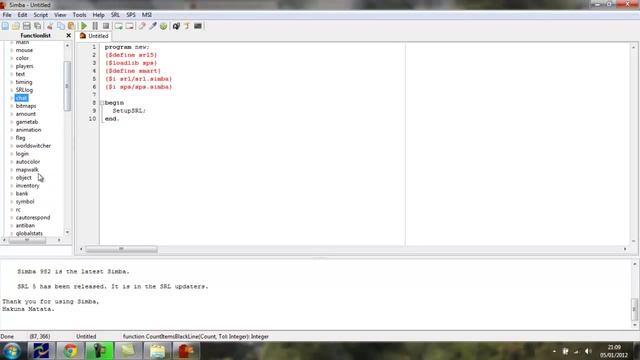Click the green target selector icon

(164, 26)
